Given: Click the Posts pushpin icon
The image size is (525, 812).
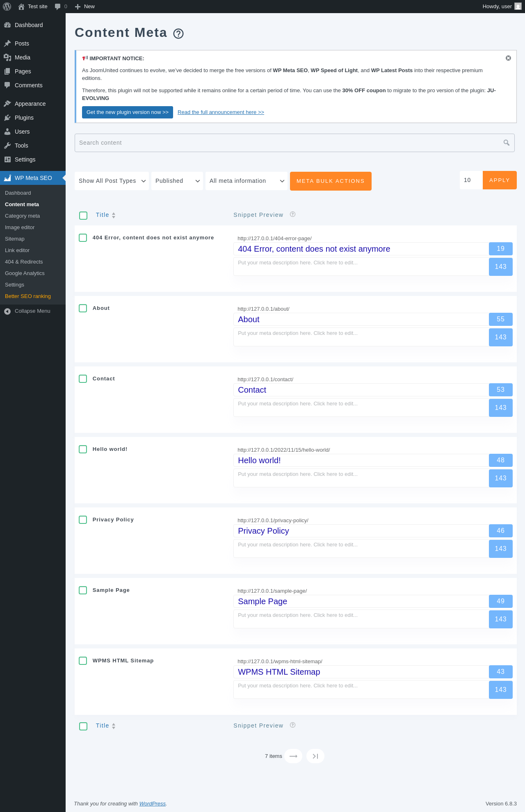Looking at the screenshot, I should (x=7, y=43).
